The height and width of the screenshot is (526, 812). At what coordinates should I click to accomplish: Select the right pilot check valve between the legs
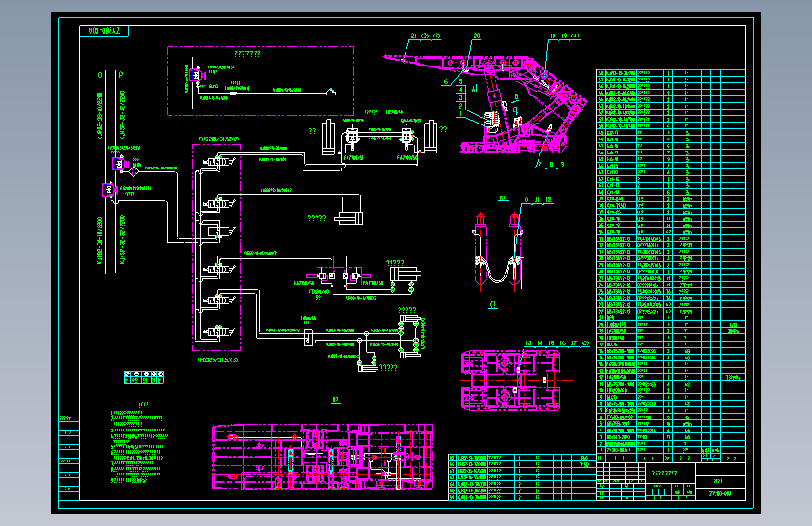pos(406,138)
